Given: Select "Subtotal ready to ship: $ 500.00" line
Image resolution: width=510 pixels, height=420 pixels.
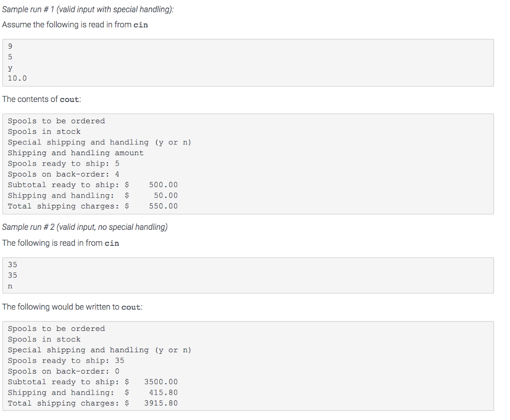Looking at the screenshot, I should 92,185.
